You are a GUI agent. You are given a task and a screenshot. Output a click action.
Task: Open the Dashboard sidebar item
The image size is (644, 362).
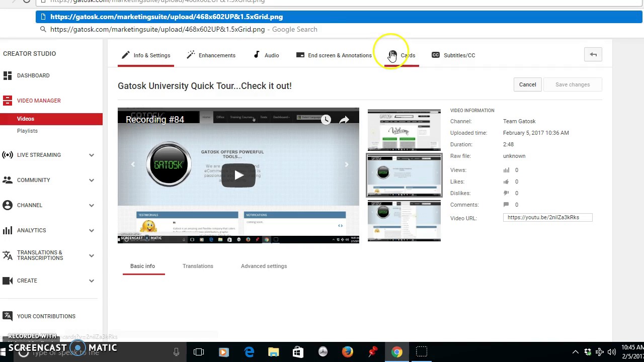pos(33,75)
